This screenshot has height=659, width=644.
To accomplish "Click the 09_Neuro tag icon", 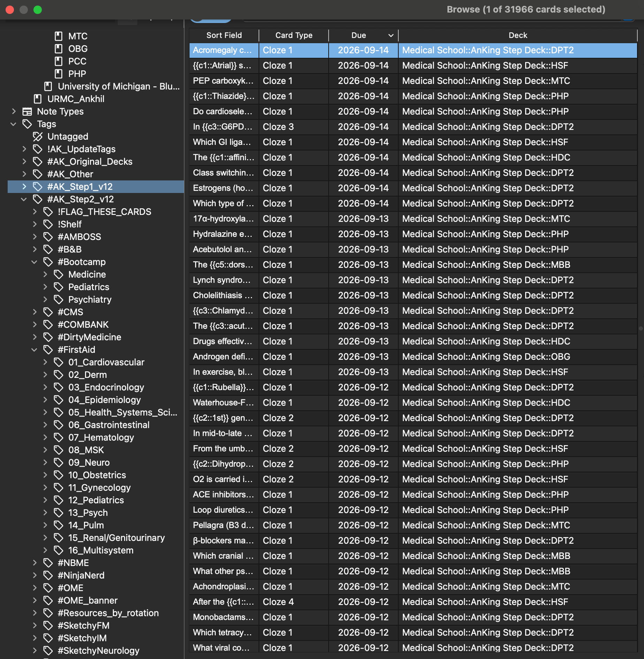I will (59, 463).
